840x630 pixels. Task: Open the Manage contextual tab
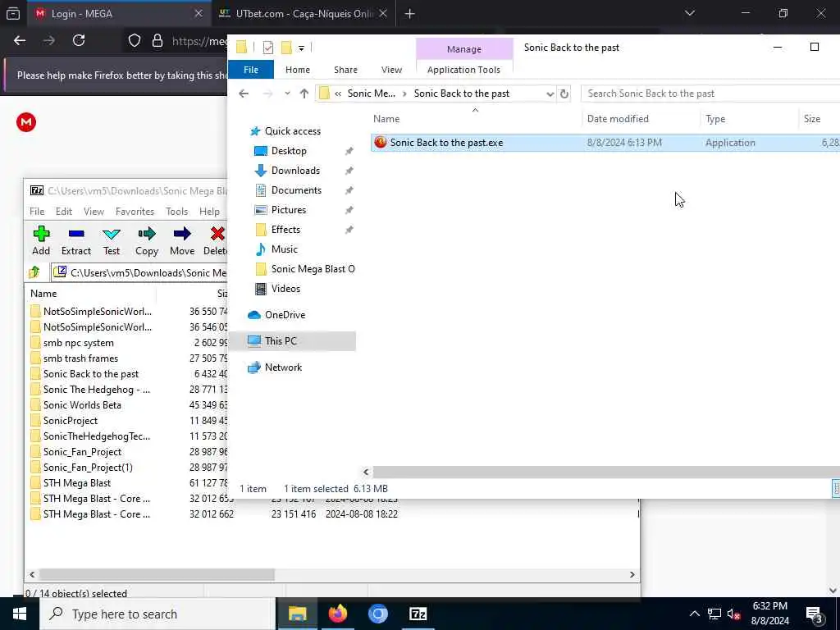[x=464, y=49]
